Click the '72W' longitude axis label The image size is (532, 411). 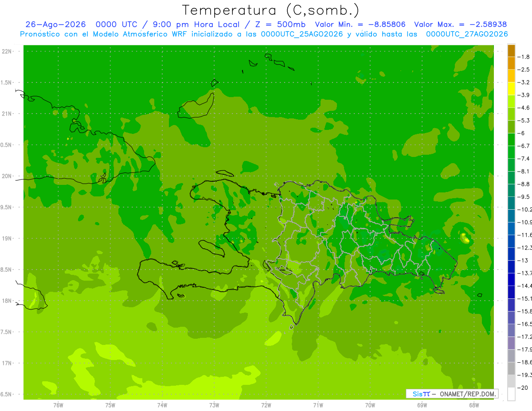[x=266, y=405]
